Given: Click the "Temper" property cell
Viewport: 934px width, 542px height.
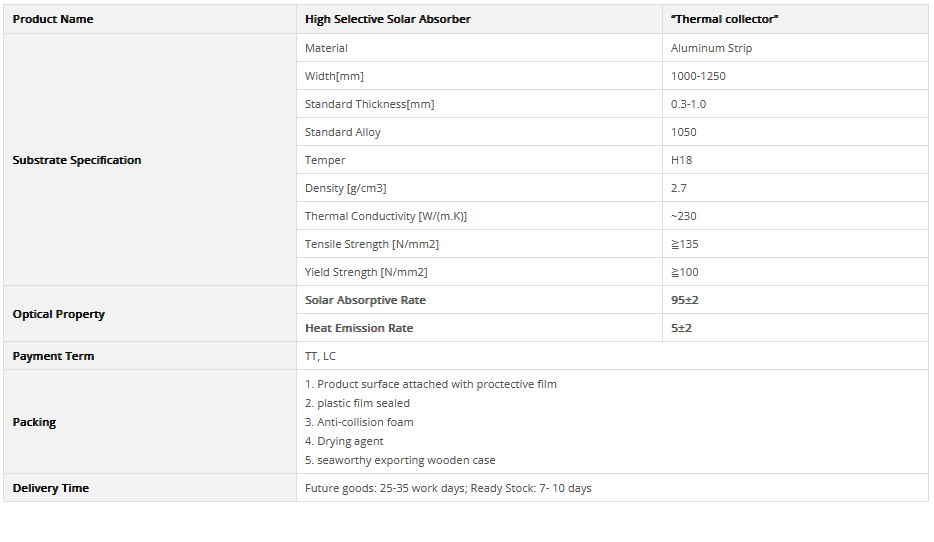Looking at the screenshot, I should pos(325,160).
